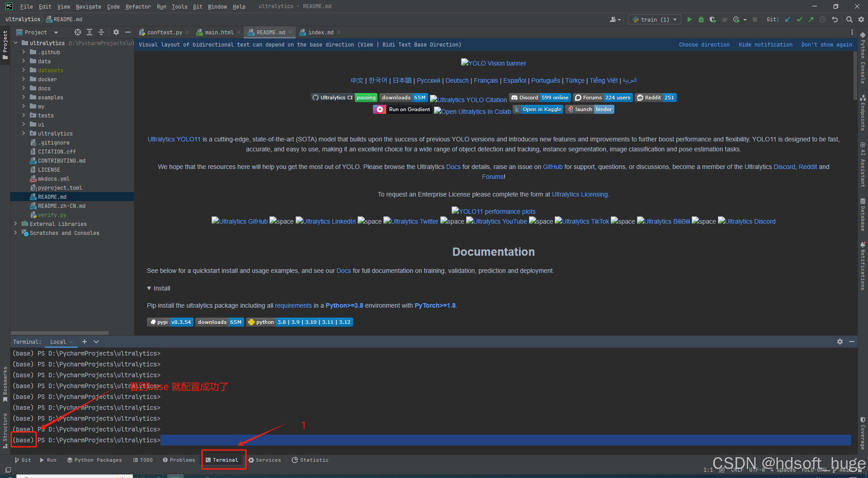The width and height of the screenshot is (868, 478).
Task: Expand the docker folder
Action: (x=24, y=79)
